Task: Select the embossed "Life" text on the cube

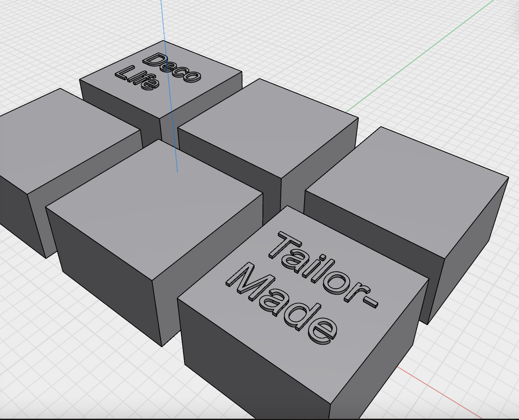Action: (137, 78)
